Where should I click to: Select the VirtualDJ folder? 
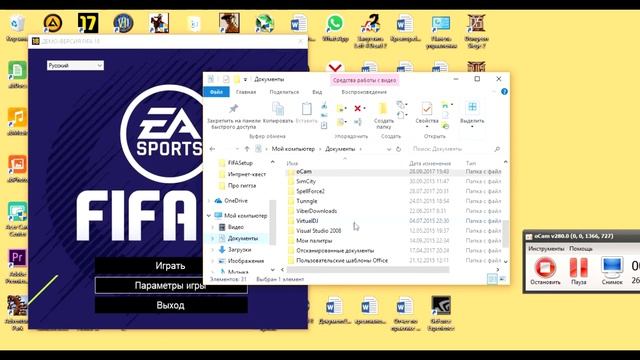[307, 221]
